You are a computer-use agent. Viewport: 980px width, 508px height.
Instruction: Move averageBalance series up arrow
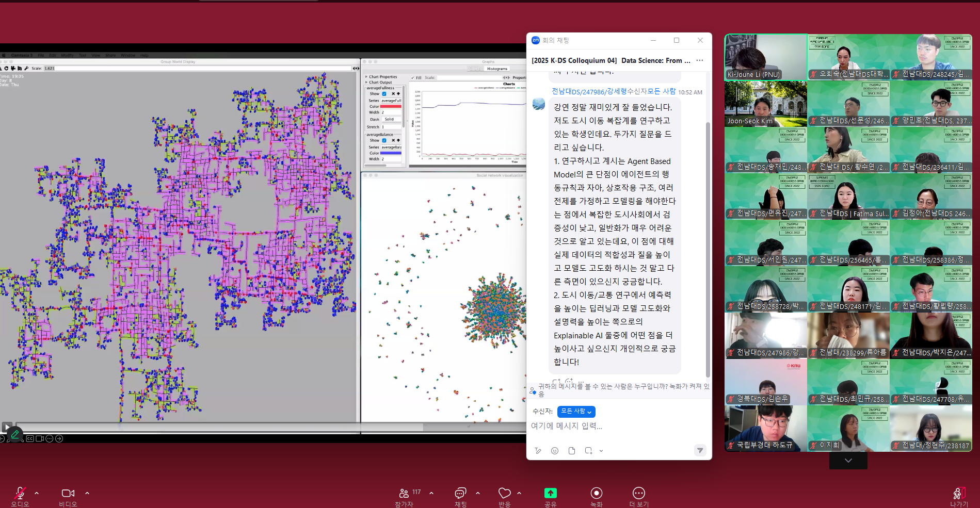398,140
